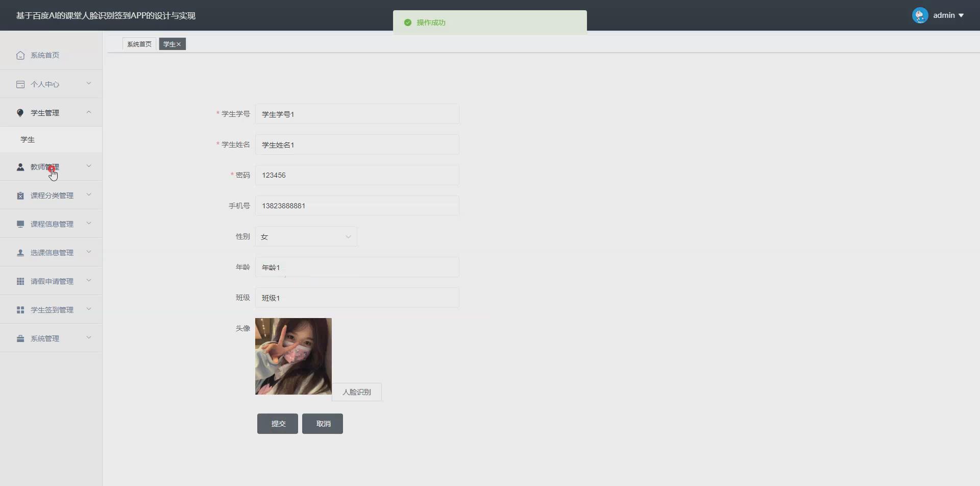Expand the 课程分类管理 chevron

[89, 195]
